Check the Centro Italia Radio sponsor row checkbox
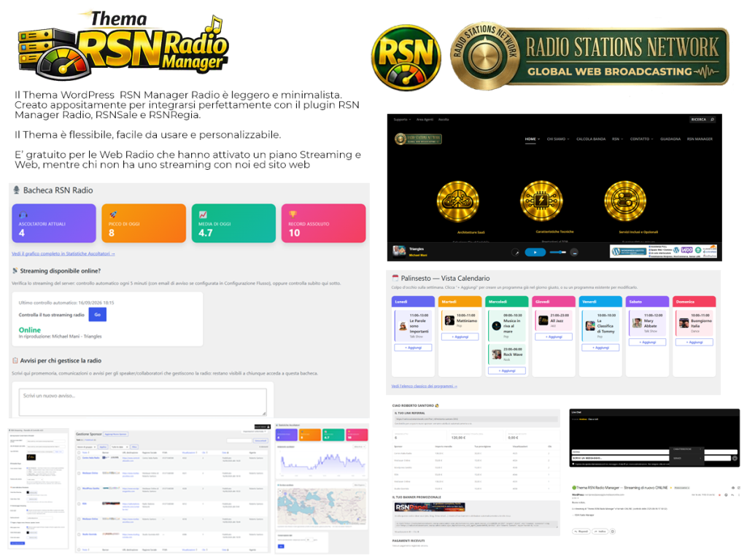The width and height of the screenshot is (747, 560). pyautogui.click(x=79, y=458)
